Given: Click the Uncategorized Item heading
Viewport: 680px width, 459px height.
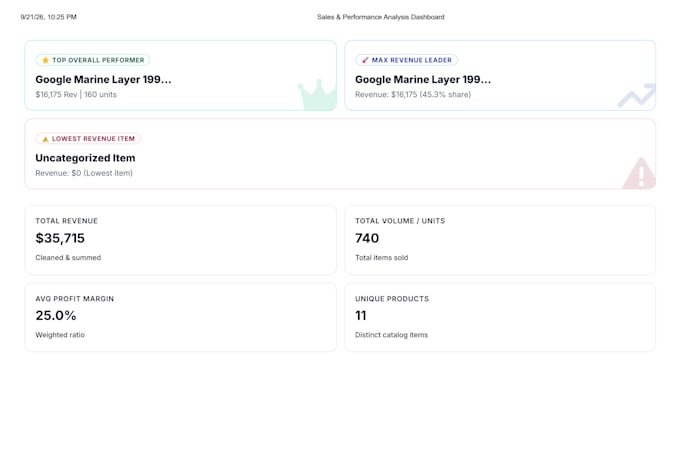Looking at the screenshot, I should 85,158.
